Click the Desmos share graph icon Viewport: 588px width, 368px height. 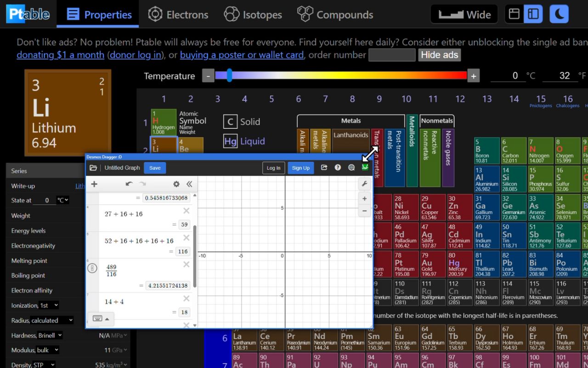324,168
